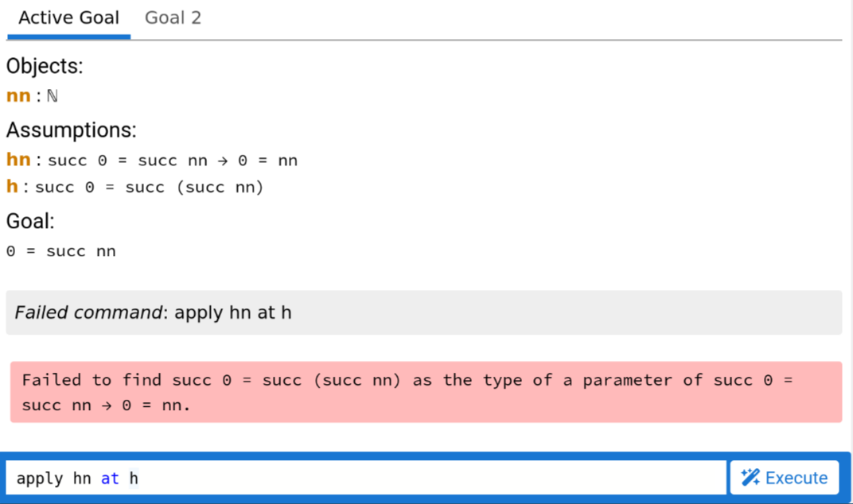Click the Assumptions heading
853x504 pixels.
coord(72,130)
